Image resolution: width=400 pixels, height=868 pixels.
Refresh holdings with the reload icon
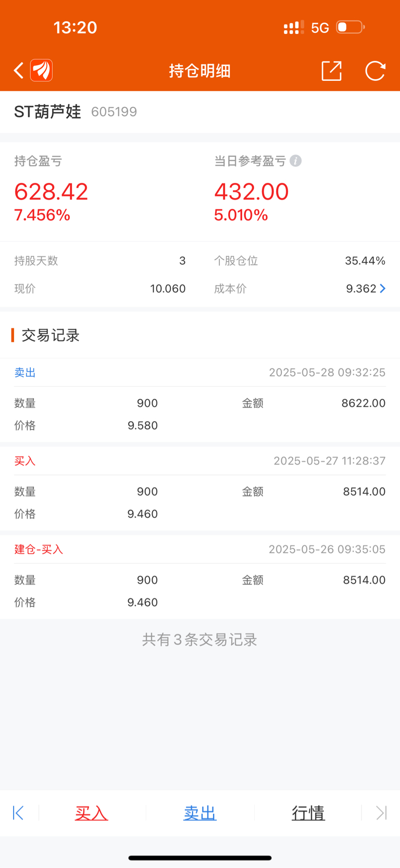click(x=375, y=71)
